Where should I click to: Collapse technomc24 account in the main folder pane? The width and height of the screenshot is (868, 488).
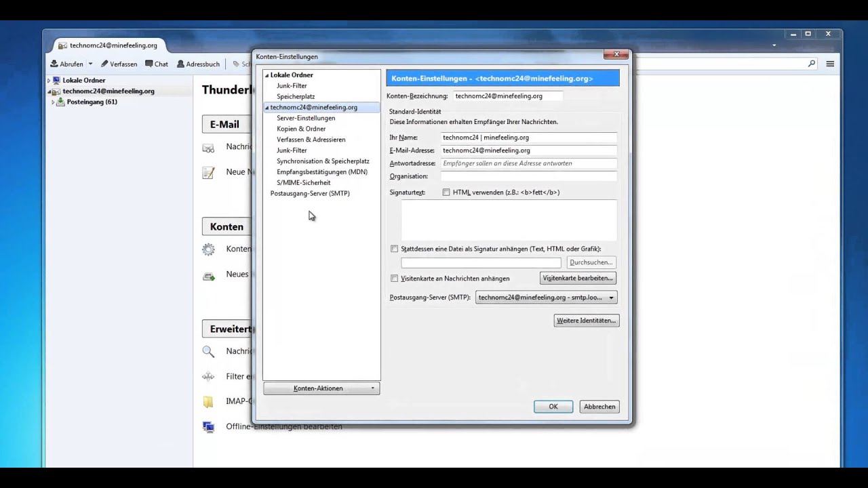coord(49,91)
